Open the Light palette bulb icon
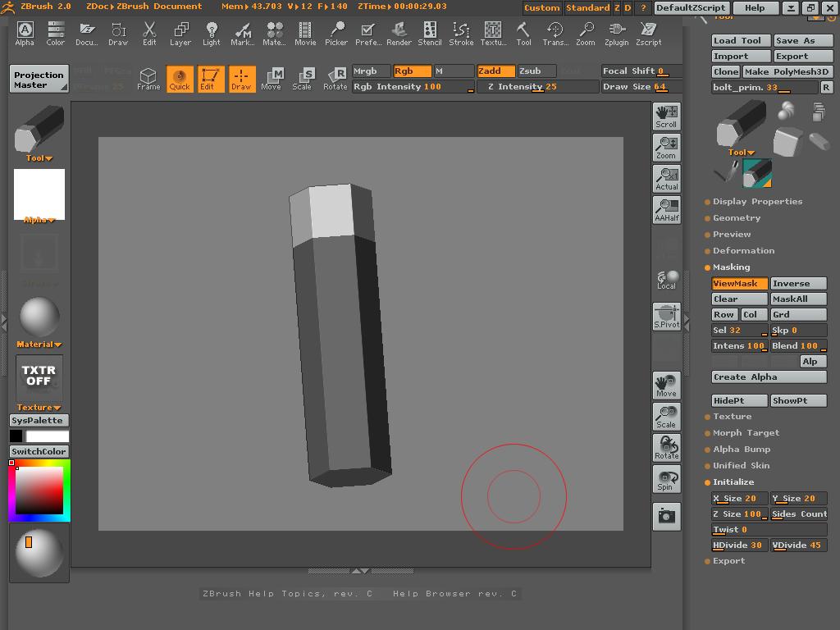Image resolution: width=840 pixels, height=630 pixels. (x=212, y=34)
